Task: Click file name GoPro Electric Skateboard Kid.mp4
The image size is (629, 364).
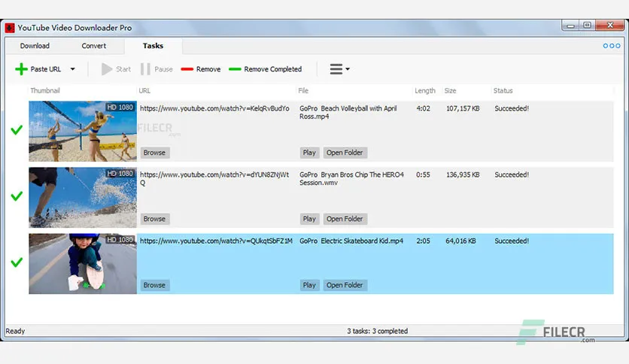Action: click(351, 241)
